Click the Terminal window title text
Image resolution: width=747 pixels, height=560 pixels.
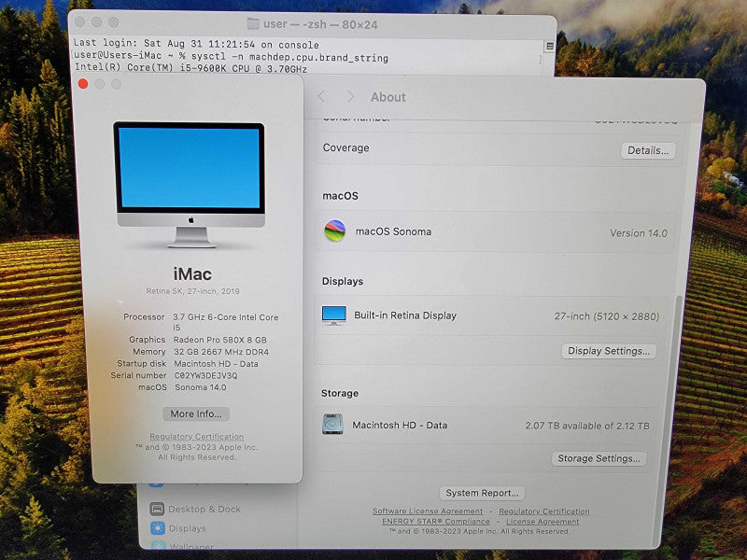click(320, 24)
